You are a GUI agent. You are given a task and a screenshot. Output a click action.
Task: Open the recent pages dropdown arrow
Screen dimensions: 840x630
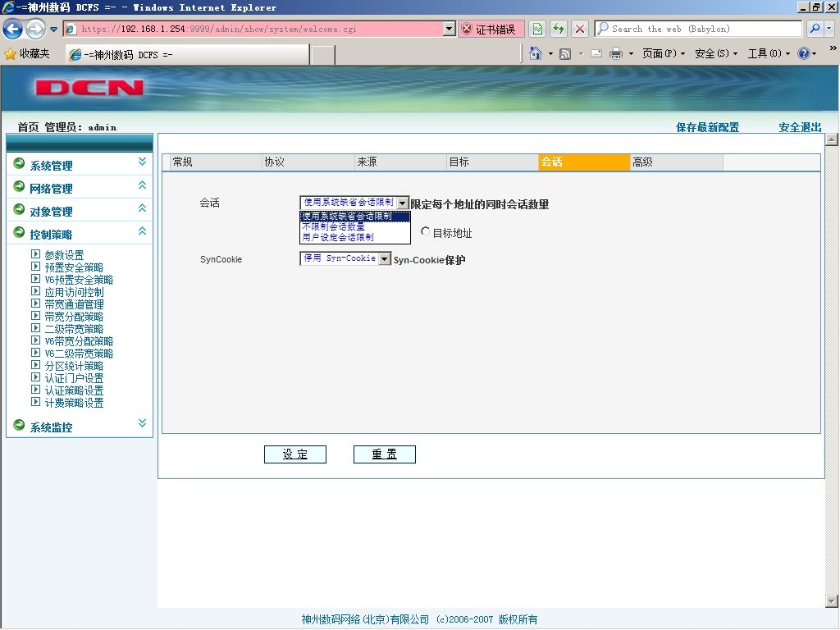point(53,30)
